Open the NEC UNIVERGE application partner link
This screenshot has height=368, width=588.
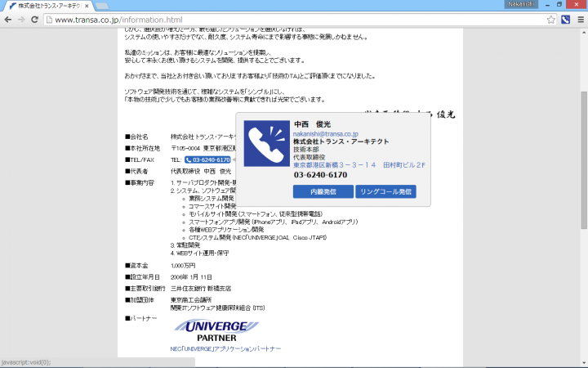coord(225,349)
